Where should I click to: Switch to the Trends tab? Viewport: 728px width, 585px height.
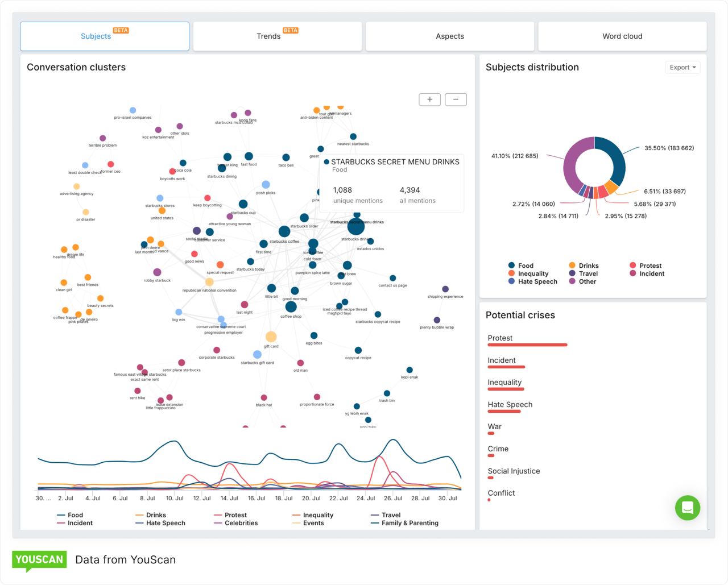coord(278,36)
